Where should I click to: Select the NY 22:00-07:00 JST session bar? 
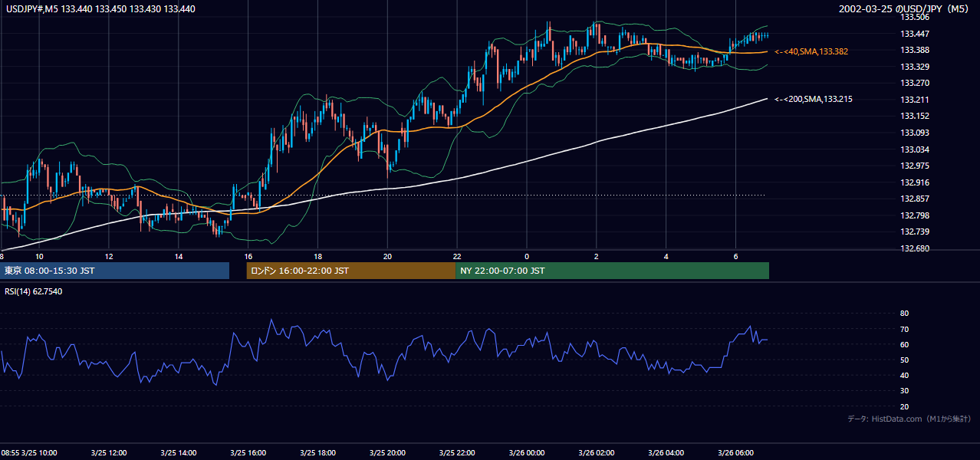tap(612, 271)
